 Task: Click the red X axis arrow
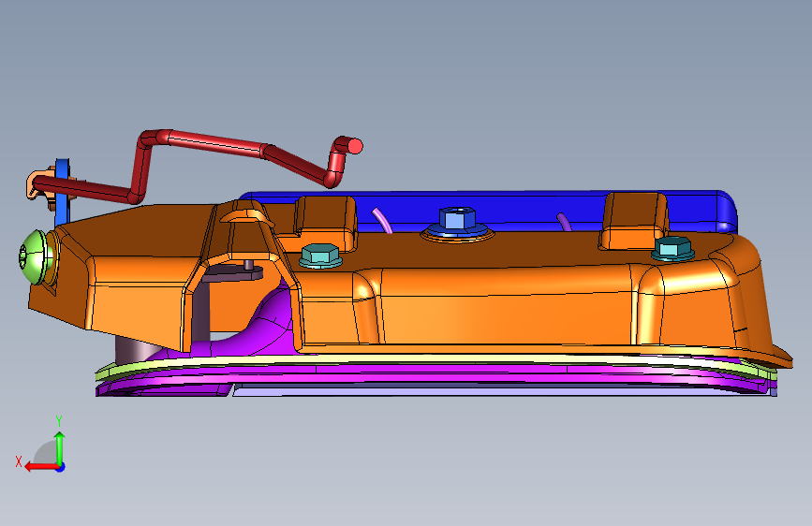click(41, 467)
